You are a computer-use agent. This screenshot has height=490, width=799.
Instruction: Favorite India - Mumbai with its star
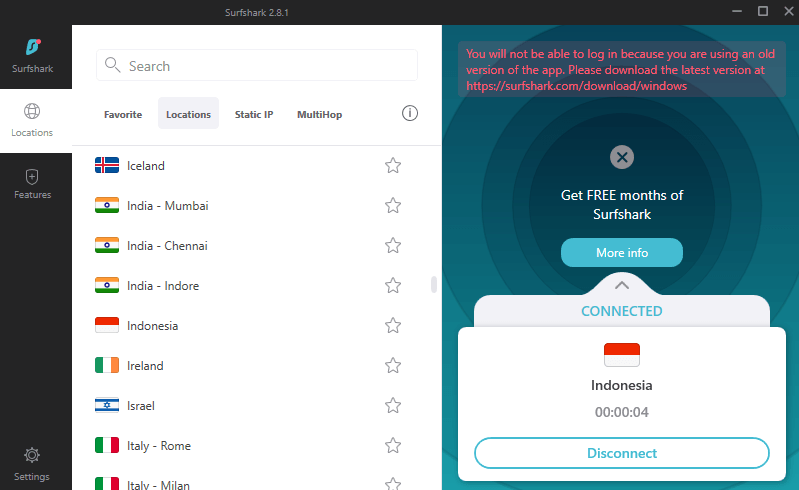tap(393, 205)
